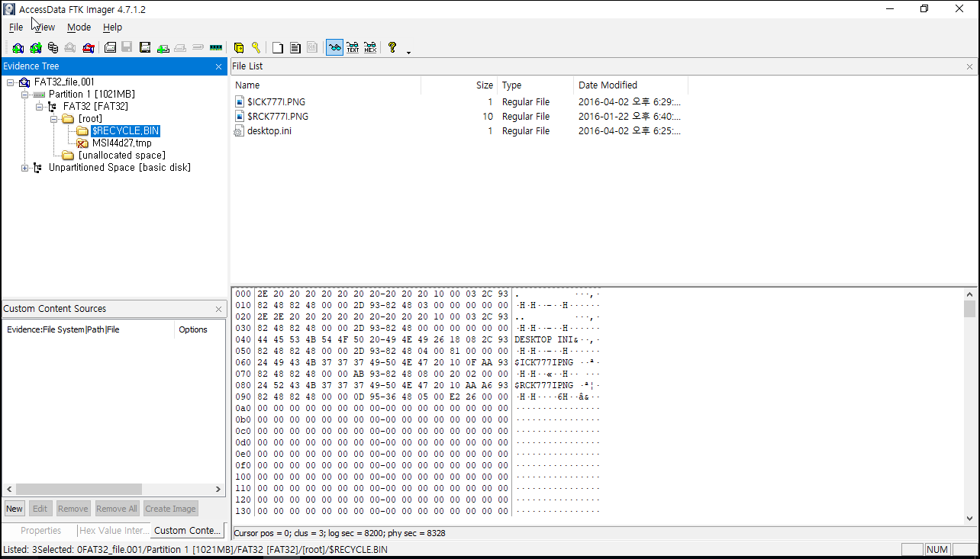Image resolution: width=980 pixels, height=559 pixels.
Task: Click the Export File Hash List icon
Action: [295, 48]
